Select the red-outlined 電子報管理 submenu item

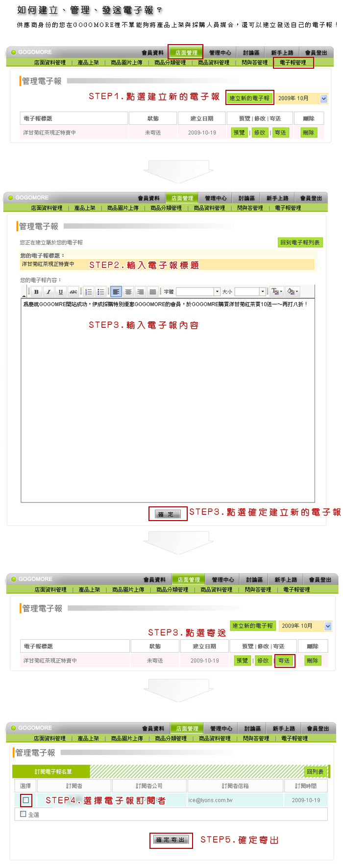293,62
